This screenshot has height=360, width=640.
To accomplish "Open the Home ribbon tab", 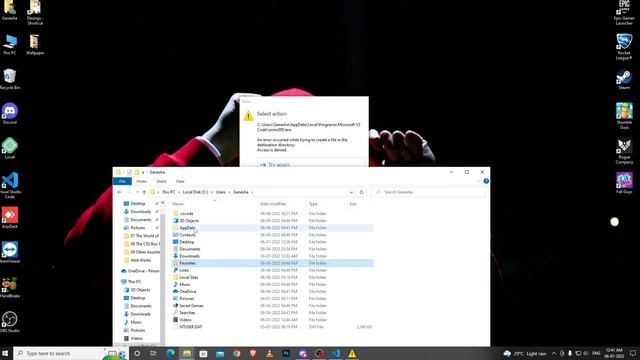I will pos(141,181).
